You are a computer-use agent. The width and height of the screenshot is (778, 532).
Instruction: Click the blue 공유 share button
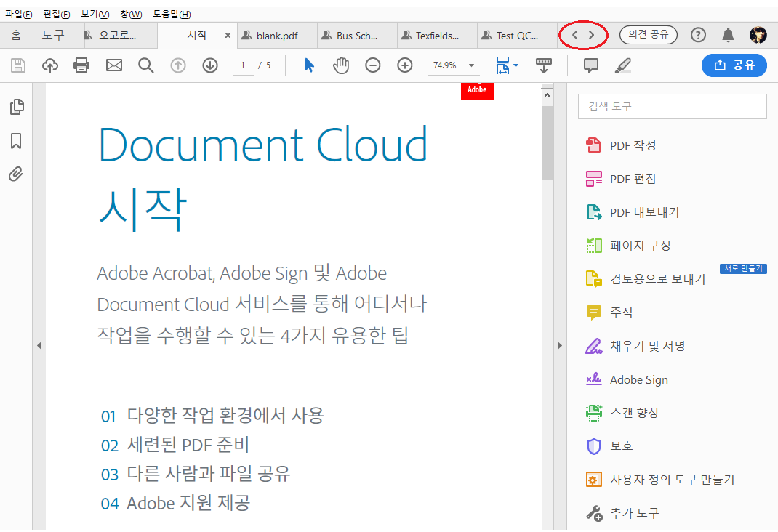pos(734,65)
